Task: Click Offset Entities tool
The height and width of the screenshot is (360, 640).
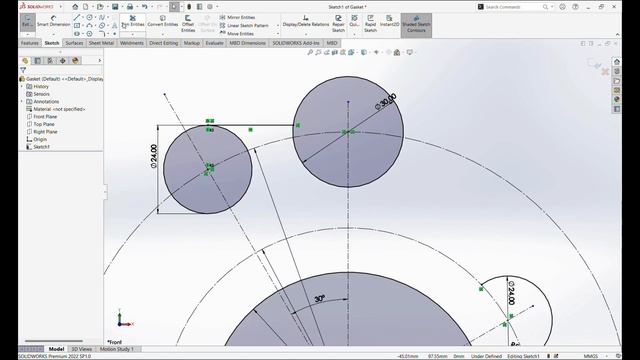Action: tap(188, 23)
